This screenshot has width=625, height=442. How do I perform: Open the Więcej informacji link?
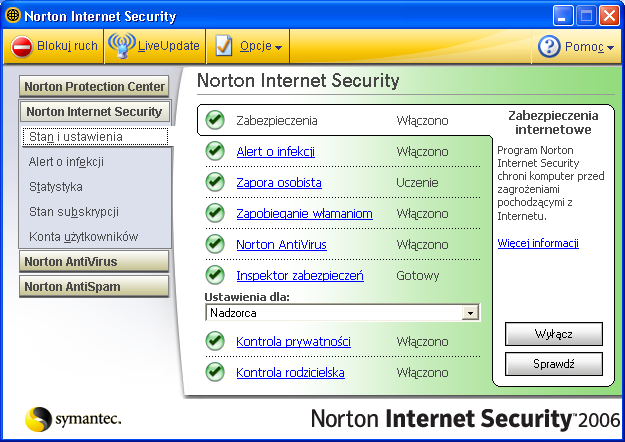538,243
